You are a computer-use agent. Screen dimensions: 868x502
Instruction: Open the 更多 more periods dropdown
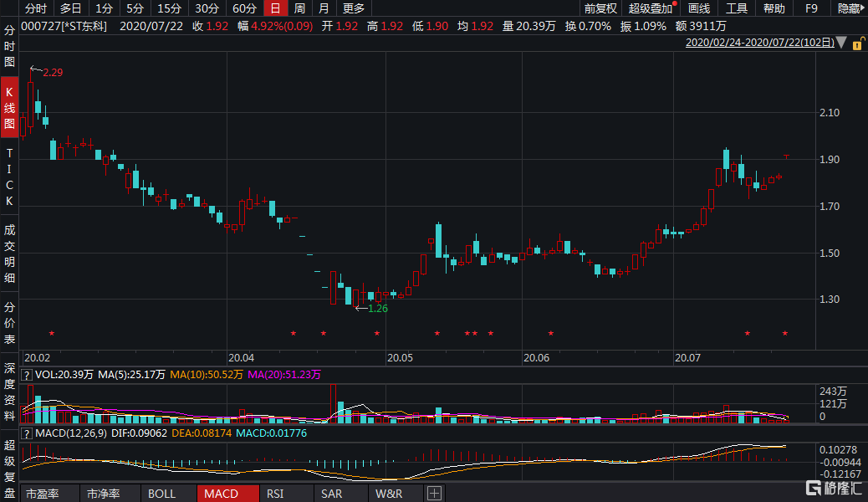pos(354,8)
